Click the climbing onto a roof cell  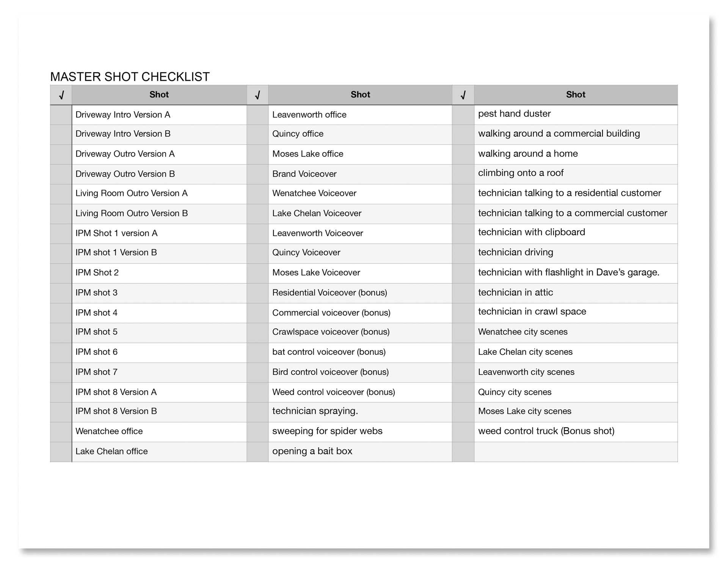[521, 173]
